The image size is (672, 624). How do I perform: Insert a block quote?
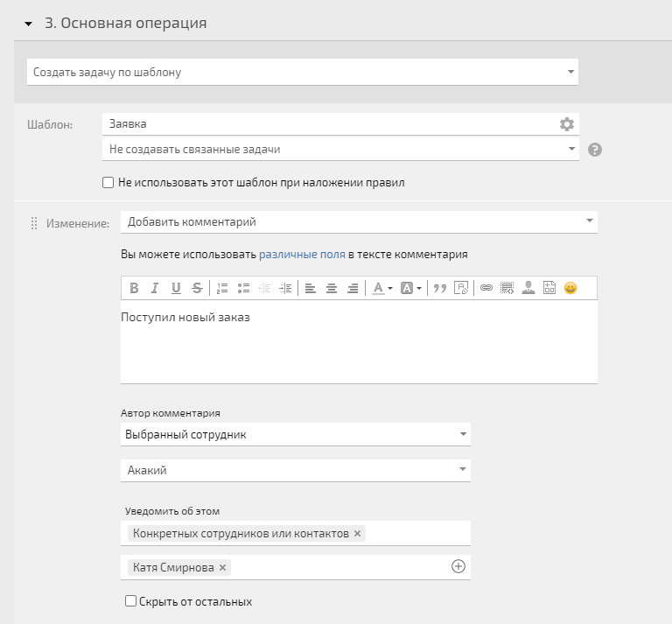(x=440, y=288)
